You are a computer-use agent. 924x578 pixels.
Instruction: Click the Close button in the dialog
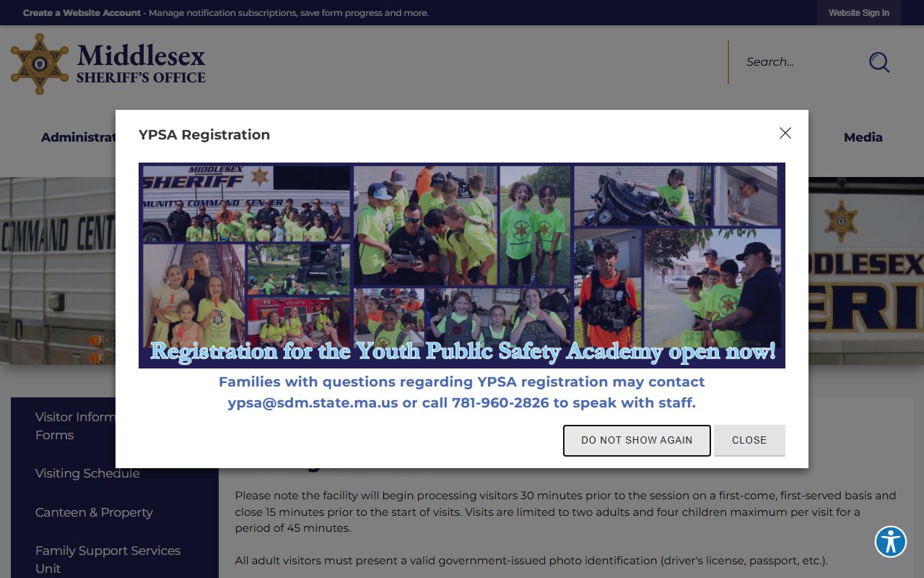[749, 440]
